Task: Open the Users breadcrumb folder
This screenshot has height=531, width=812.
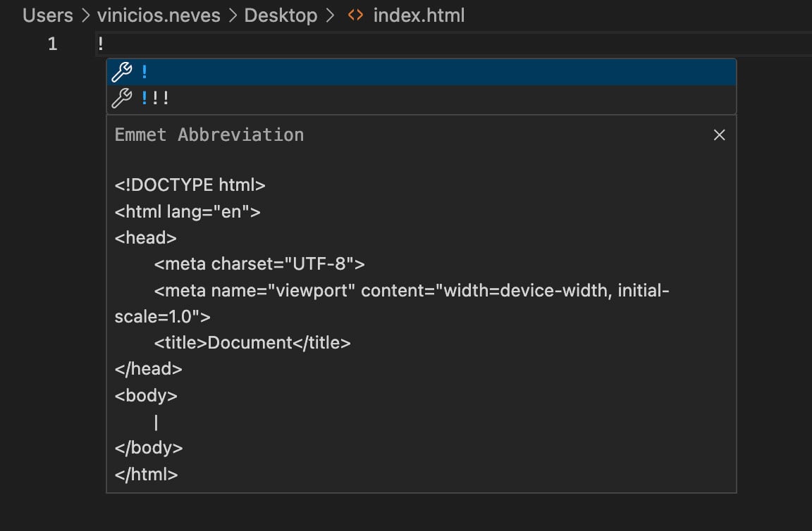Action: [48, 15]
